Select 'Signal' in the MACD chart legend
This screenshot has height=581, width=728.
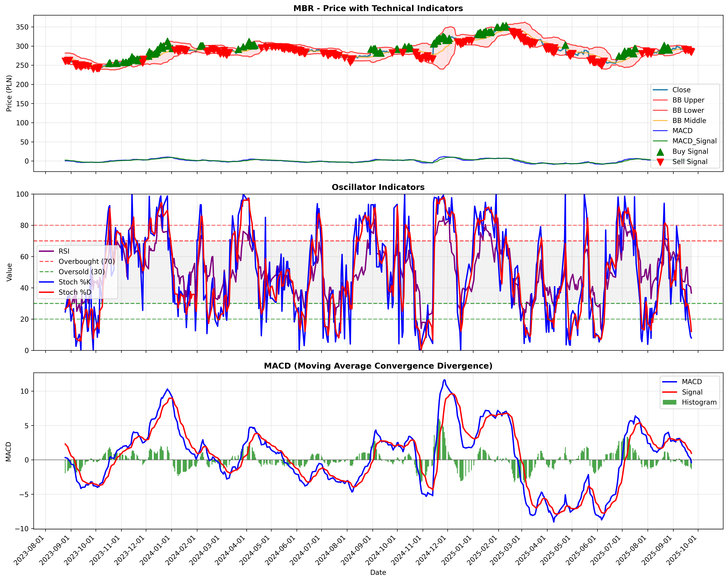(x=692, y=392)
